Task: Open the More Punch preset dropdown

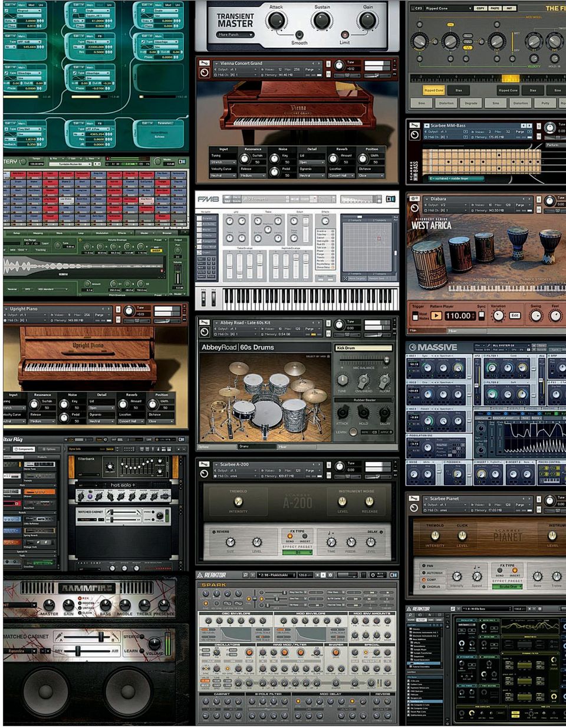Action: 235,35
